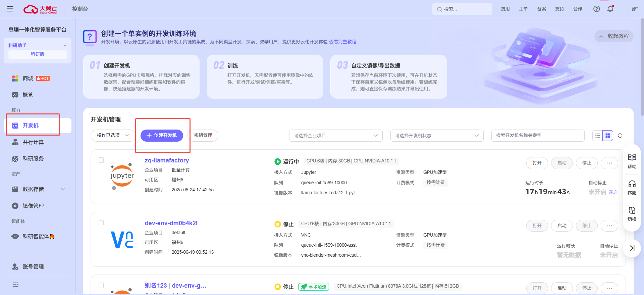This screenshot has height=295, width=644.
Task: Open 科研智能体 in the sidebar
Action: click(x=33, y=237)
